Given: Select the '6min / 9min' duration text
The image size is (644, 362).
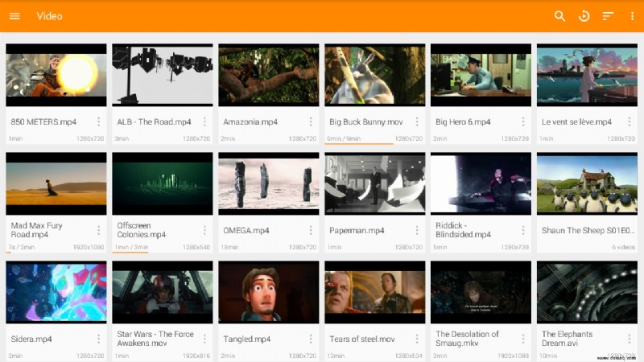Looking at the screenshot, I should coord(344,138).
